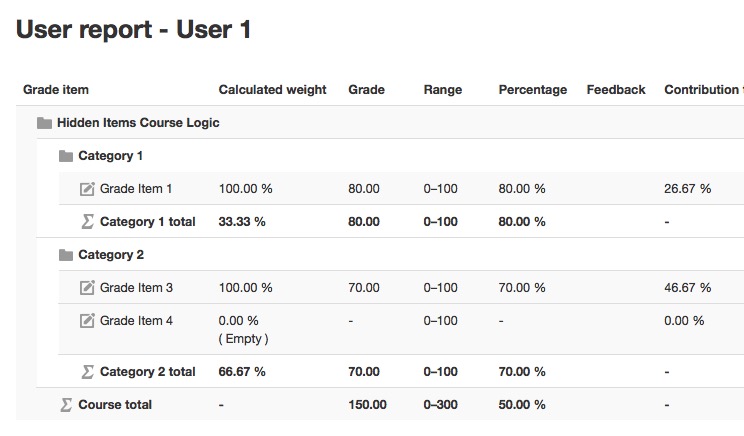Click the sigma icon for Category 1 total
The image size is (744, 436).
click(87, 222)
